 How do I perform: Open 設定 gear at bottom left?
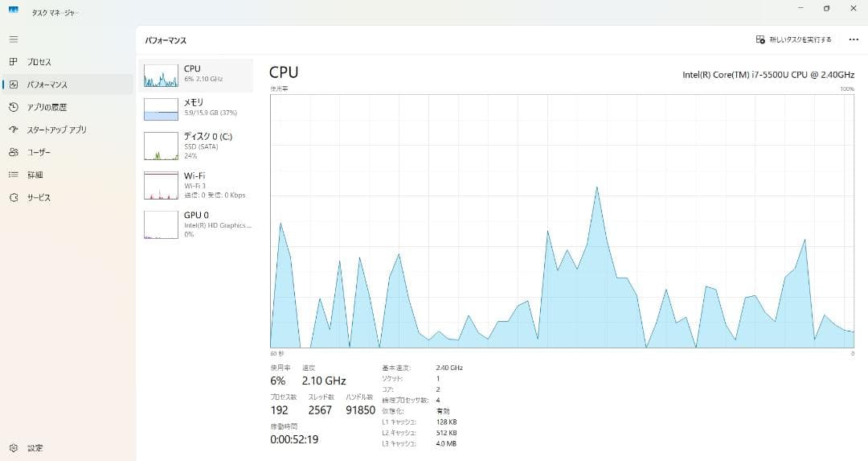tap(13, 447)
